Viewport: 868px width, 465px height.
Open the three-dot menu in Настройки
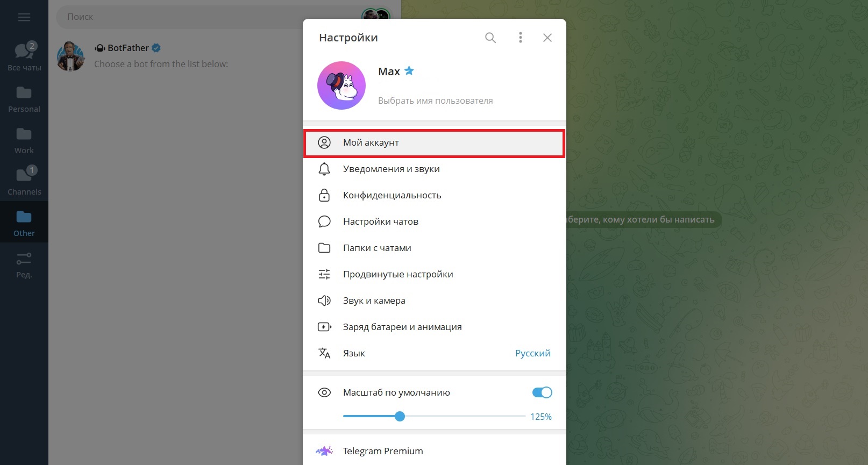pos(520,38)
